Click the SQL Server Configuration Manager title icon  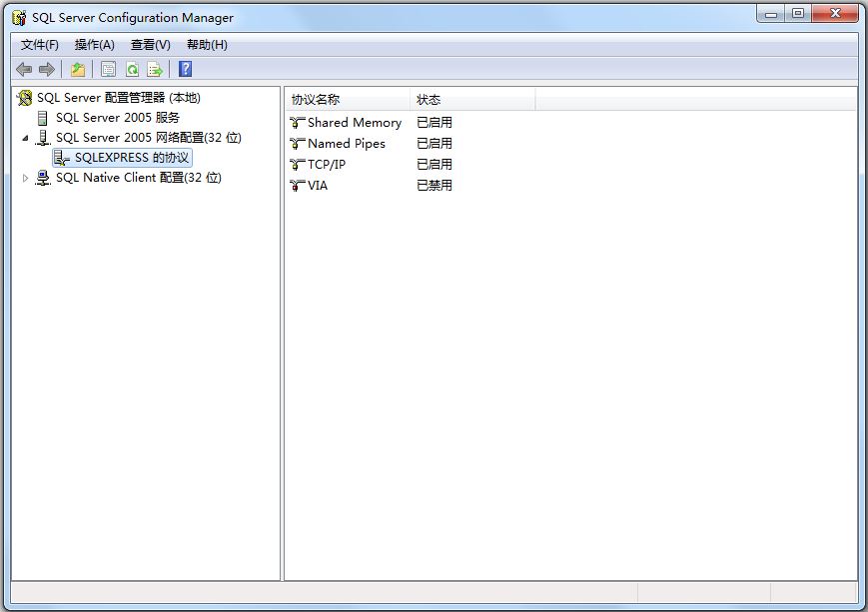[19, 18]
